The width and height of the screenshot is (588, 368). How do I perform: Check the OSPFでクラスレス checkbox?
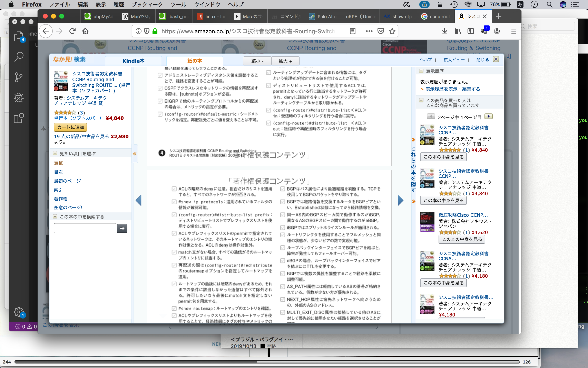160,88
